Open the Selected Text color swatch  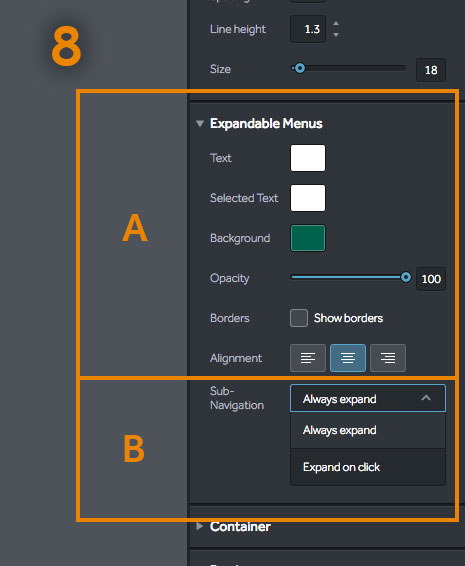pyautogui.click(x=308, y=198)
